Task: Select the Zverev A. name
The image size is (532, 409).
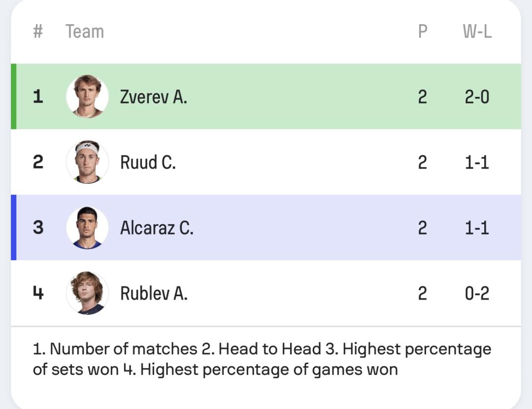Action: point(153,97)
